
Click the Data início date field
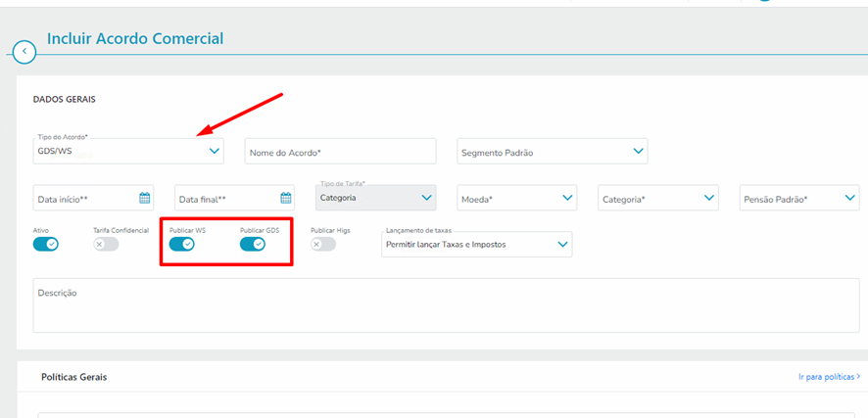click(x=93, y=198)
